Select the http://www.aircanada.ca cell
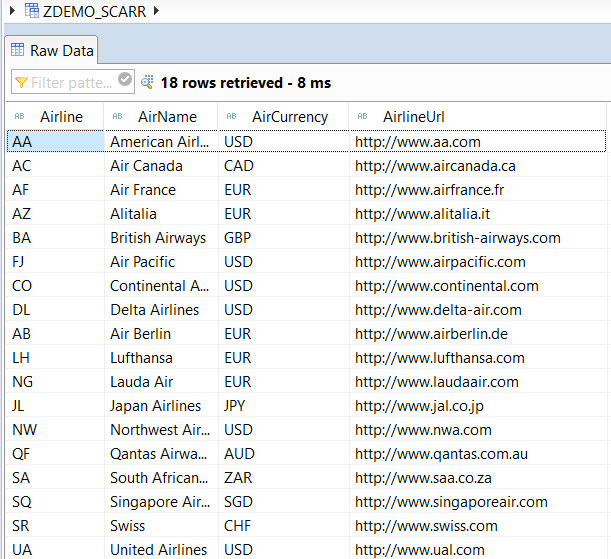 478,166
